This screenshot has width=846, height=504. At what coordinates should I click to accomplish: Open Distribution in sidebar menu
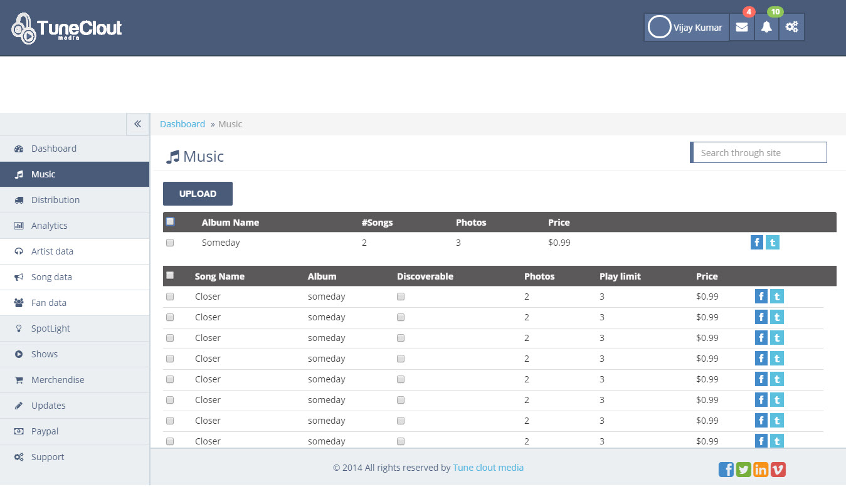pos(75,200)
